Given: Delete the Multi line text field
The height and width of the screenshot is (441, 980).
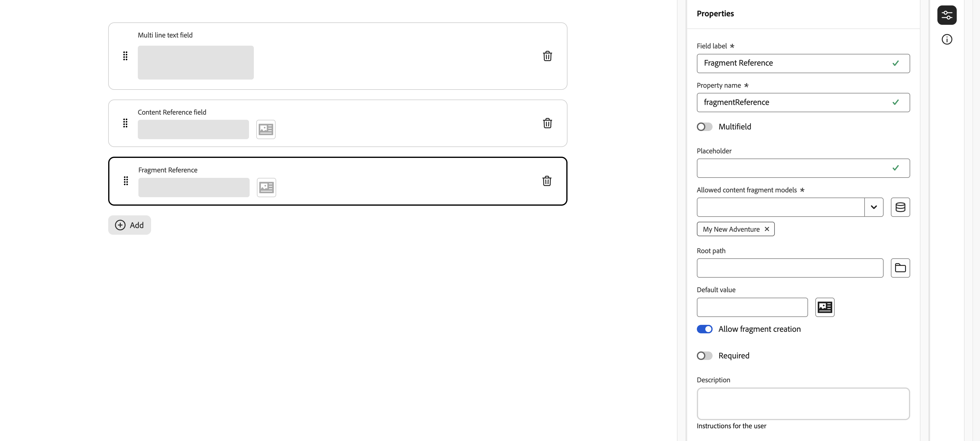Looking at the screenshot, I should 547,56.
